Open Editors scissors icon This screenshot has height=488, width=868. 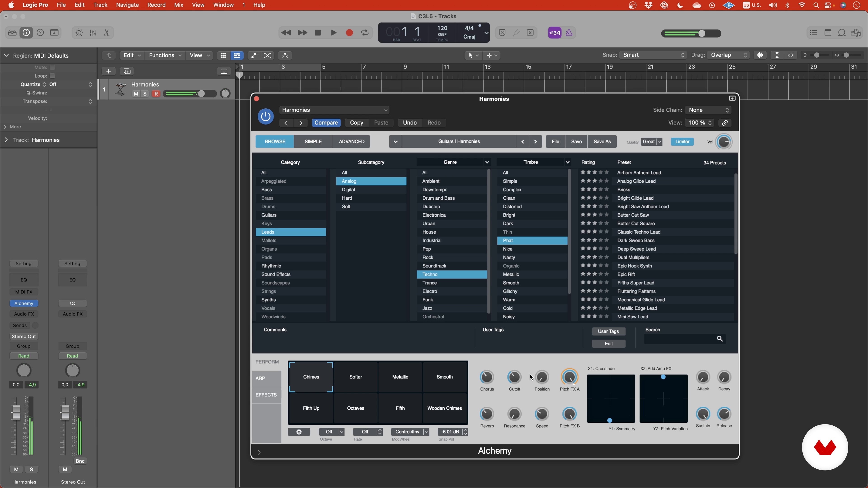click(107, 33)
